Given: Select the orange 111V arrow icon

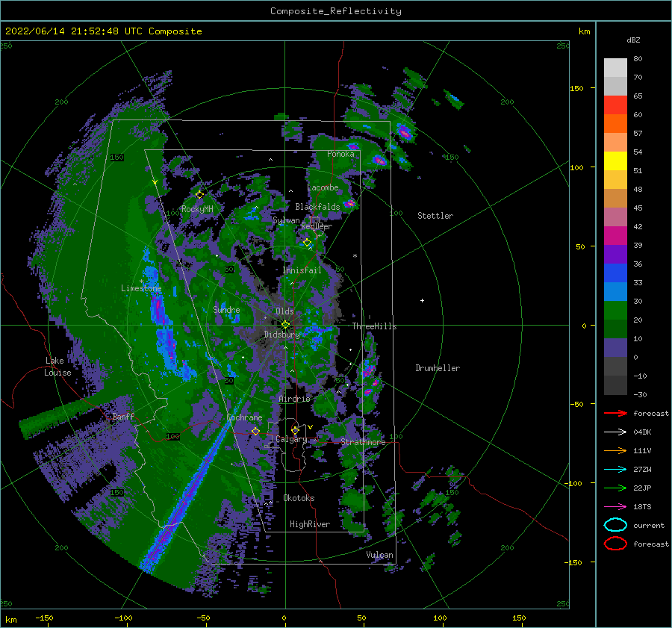Looking at the screenshot, I should [x=615, y=450].
